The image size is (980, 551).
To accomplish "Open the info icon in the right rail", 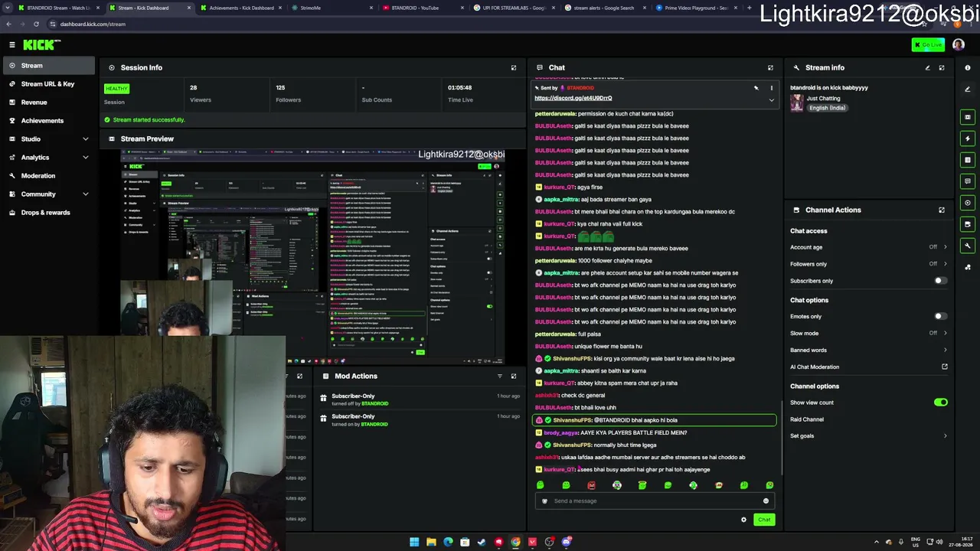I will 968,67.
